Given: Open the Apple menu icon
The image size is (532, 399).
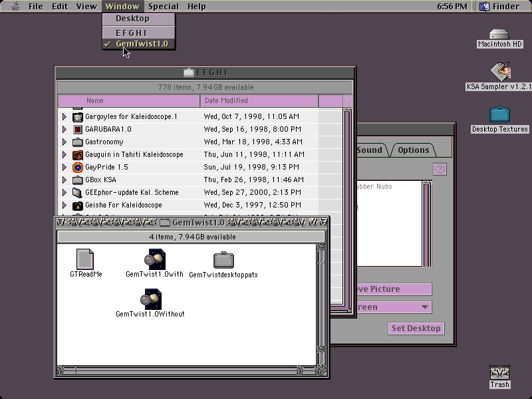Looking at the screenshot, I should click(x=15, y=6).
